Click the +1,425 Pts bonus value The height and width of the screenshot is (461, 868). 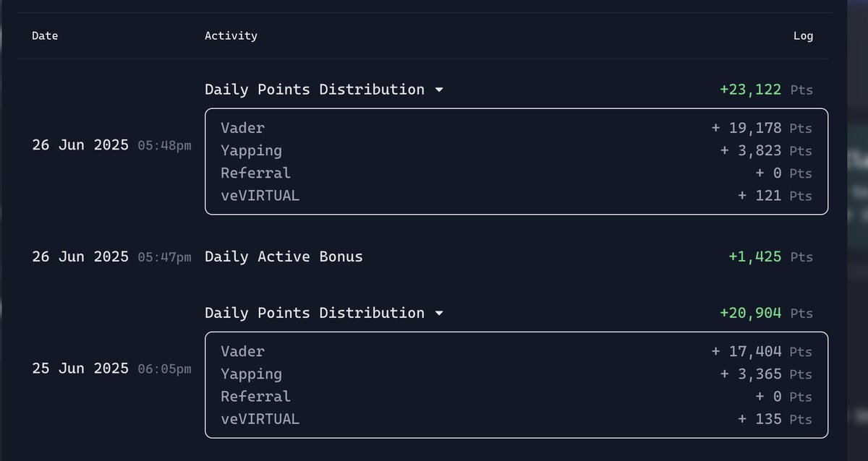click(x=770, y=257)
